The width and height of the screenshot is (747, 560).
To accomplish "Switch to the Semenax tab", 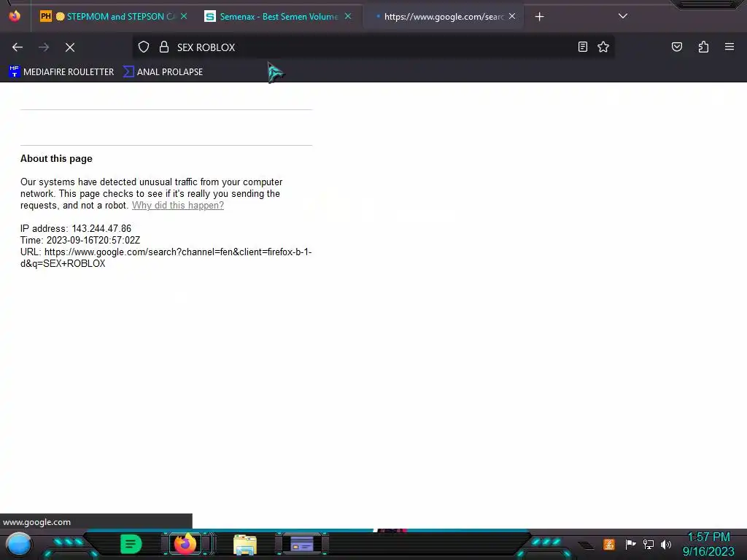I will click(279, 17).
